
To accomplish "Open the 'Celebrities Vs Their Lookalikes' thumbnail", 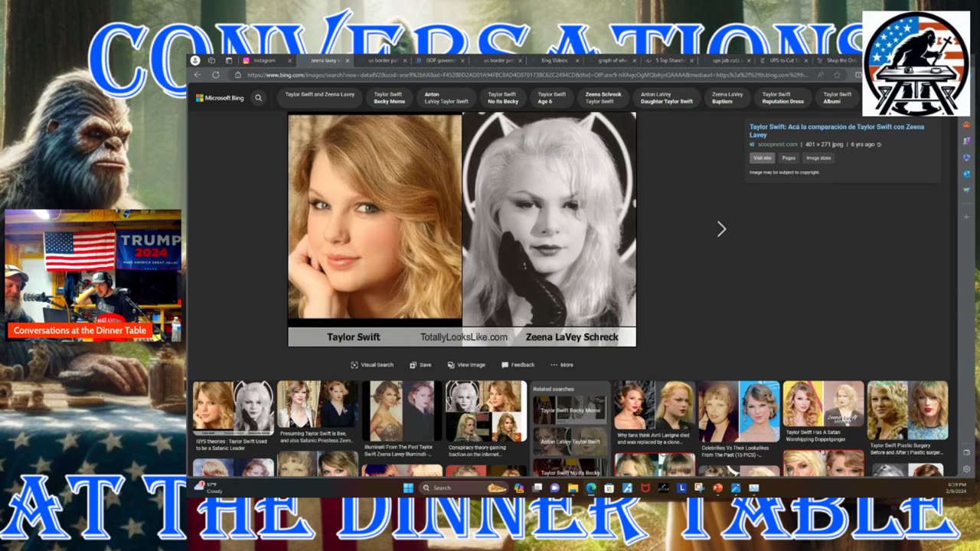I will click(x=739, y=411).
